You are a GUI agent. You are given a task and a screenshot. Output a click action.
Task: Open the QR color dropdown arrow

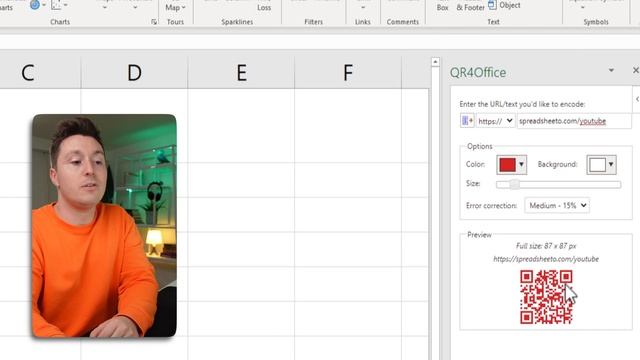(x=521, y=164)
